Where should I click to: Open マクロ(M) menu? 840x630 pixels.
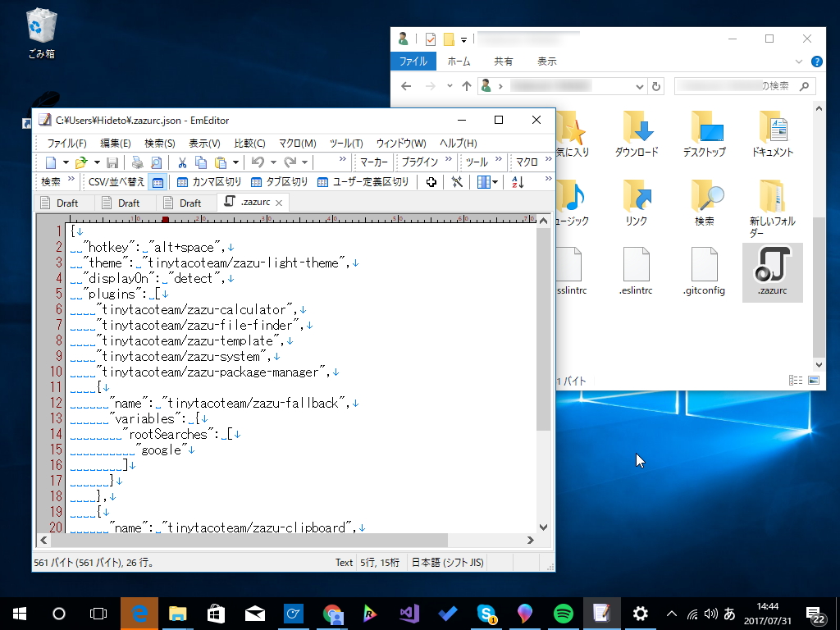click(297, 143)
